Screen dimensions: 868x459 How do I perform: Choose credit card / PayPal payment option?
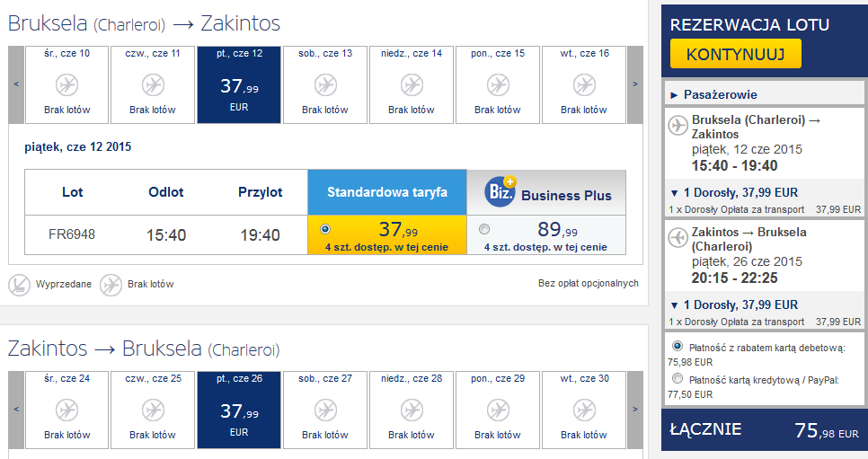point(677,378)
